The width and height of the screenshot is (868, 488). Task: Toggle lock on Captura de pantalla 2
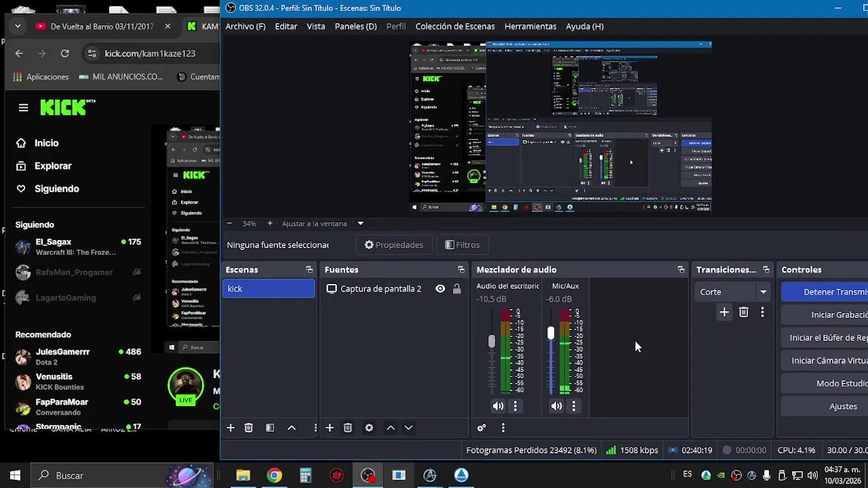[x=457, y=289]
